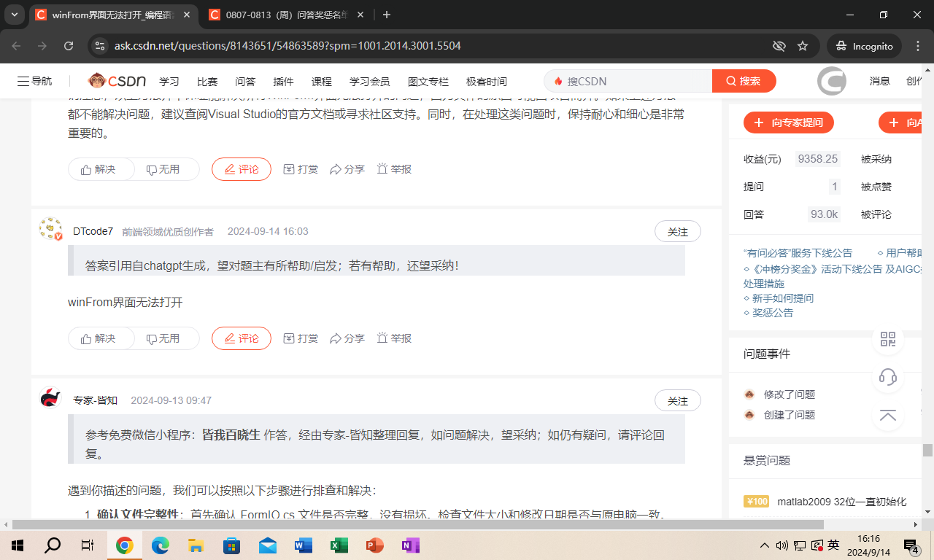Mark the answer as 无用 (not helpful)
The image size is (934, 560).
166,338
